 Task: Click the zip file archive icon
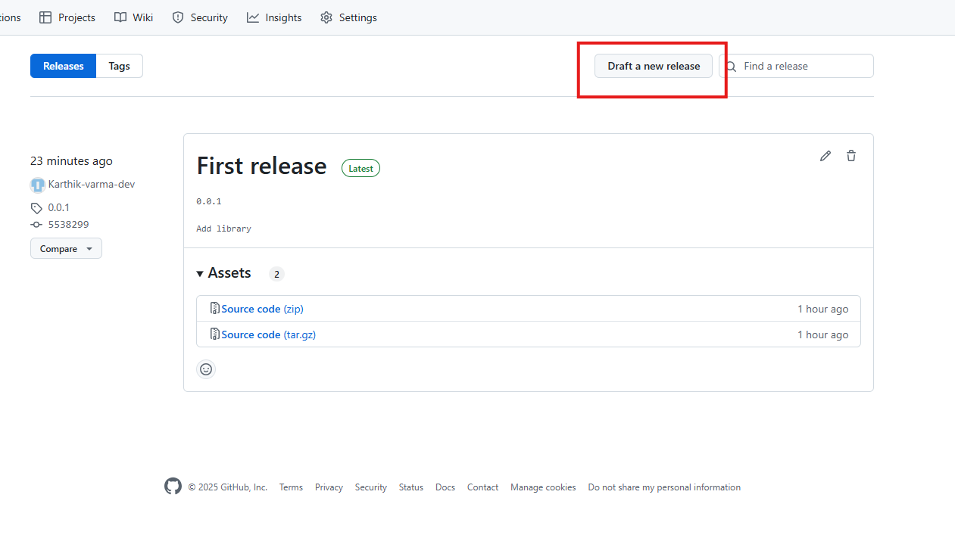coord(214,309)
